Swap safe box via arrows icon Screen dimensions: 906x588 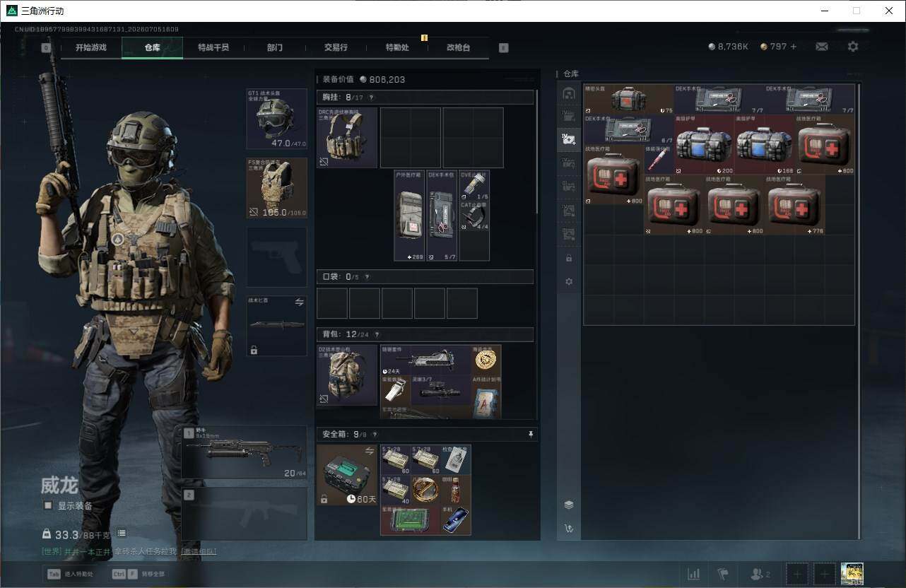point(369,451)
